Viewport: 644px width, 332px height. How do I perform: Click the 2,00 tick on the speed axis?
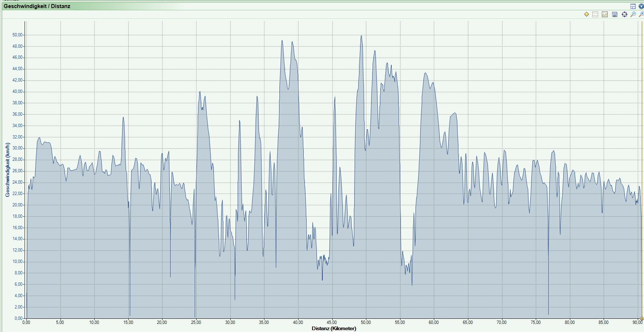(x=19, y=307)
